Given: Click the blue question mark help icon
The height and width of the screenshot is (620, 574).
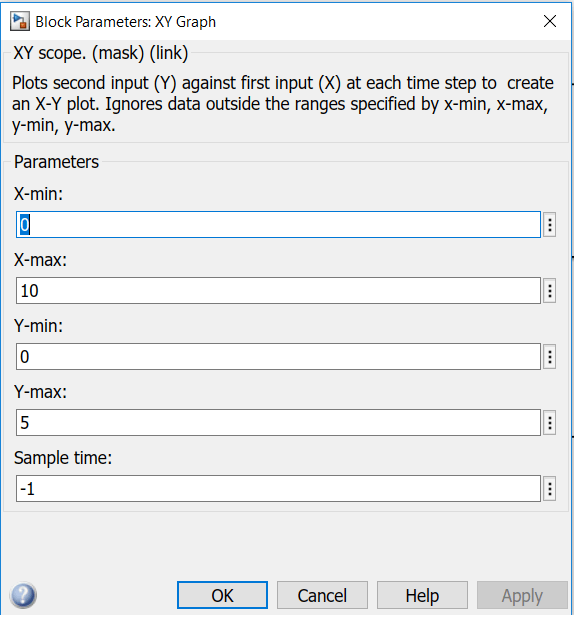Looking at the screenshot, I should pyautogui.click(x=24, y=595).
